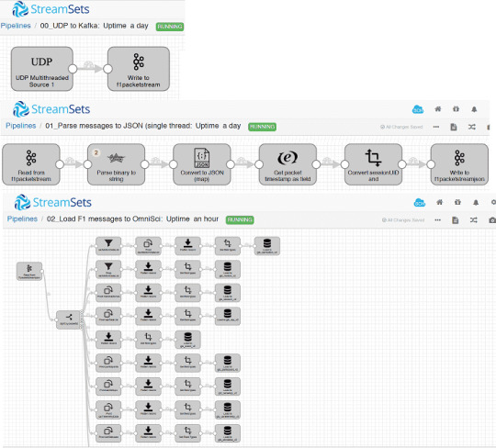Screen dimensions: 496x448
Task: Click the shuffle icon in 02_Load pipeline toolbar
Action: [474, 220]
